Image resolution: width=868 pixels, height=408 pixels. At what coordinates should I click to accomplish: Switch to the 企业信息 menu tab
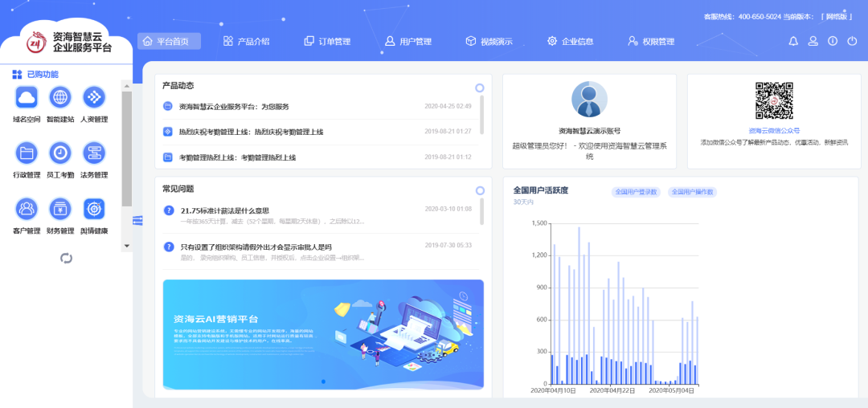coord(570,41)
